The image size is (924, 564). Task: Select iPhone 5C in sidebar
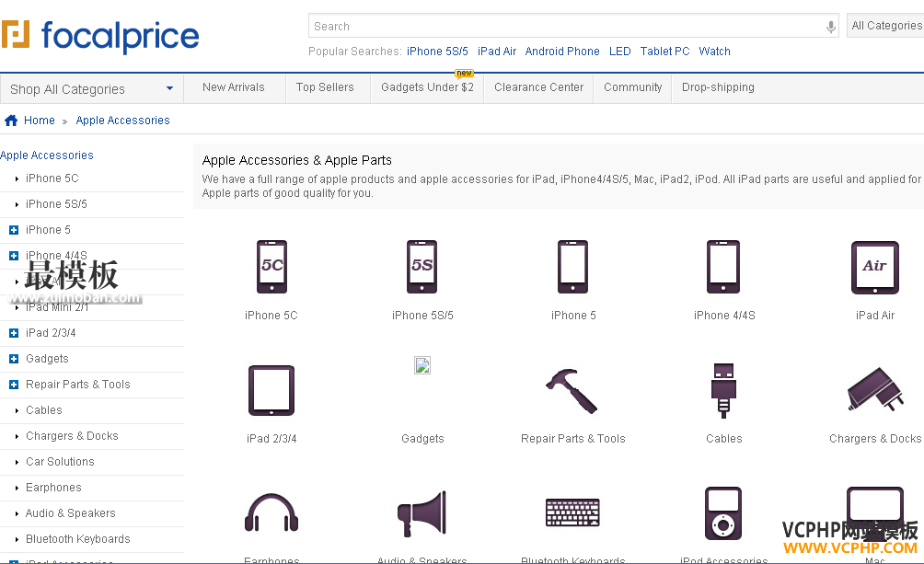tap(52, 178)
